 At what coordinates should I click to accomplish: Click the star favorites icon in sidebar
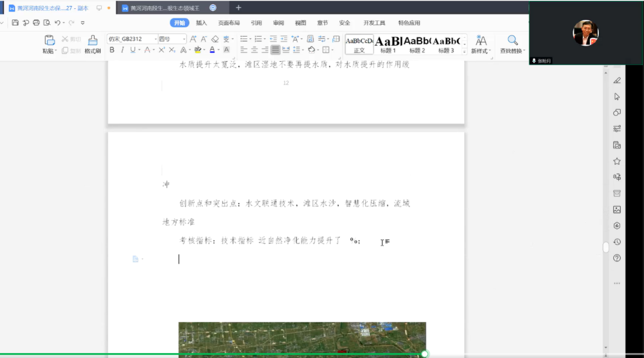click(x=617, y=161)
